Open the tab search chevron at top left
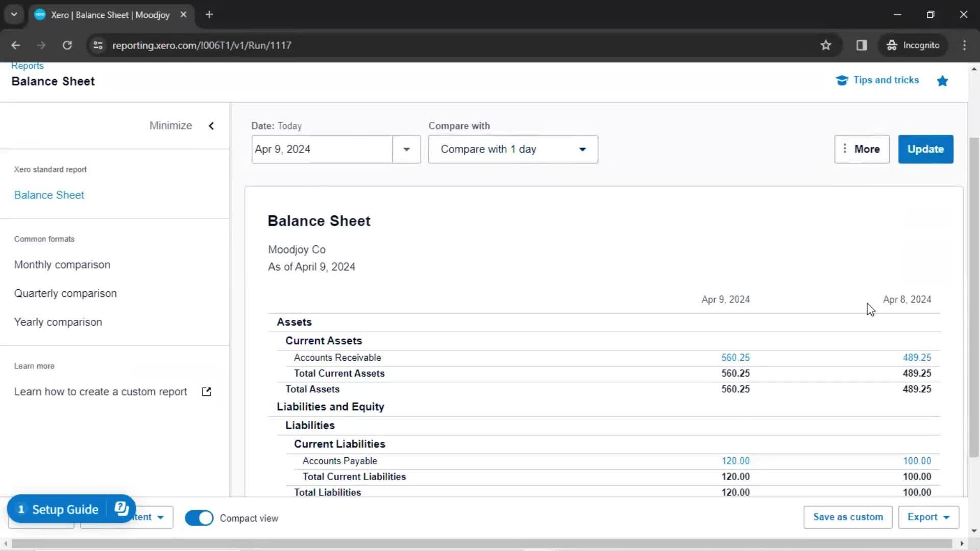Screen dimensions: 980x551 coord(14,14)
